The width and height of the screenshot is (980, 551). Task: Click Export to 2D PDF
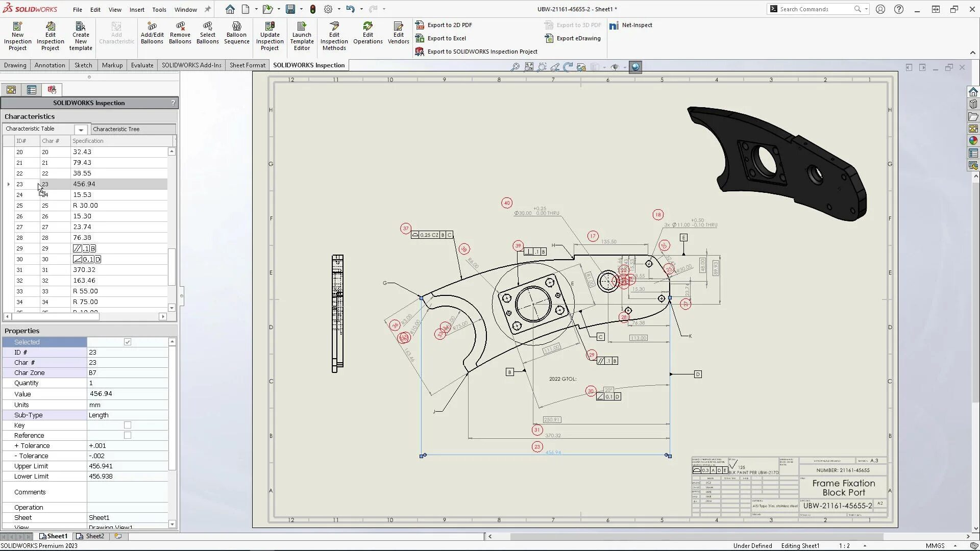[449, 25]
